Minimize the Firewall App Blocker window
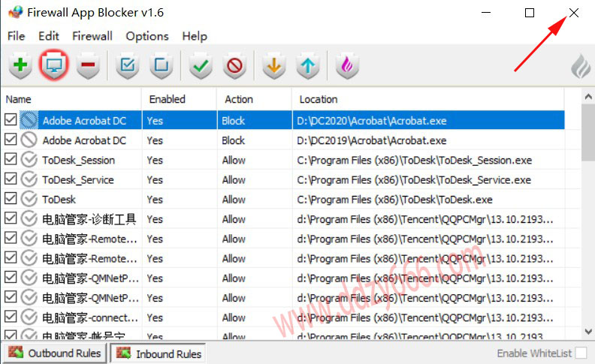Image resolution: width=595 pixels, height=364 pixels. [486, 13]
